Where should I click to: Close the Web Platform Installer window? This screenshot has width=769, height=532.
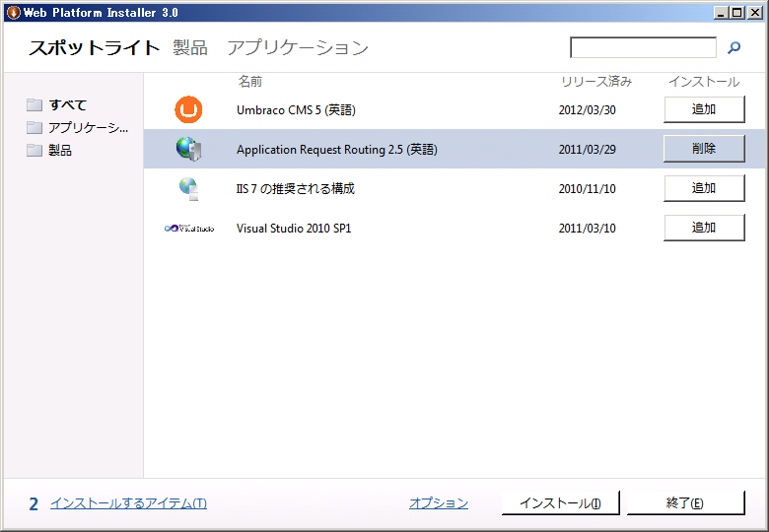[755, 13]
